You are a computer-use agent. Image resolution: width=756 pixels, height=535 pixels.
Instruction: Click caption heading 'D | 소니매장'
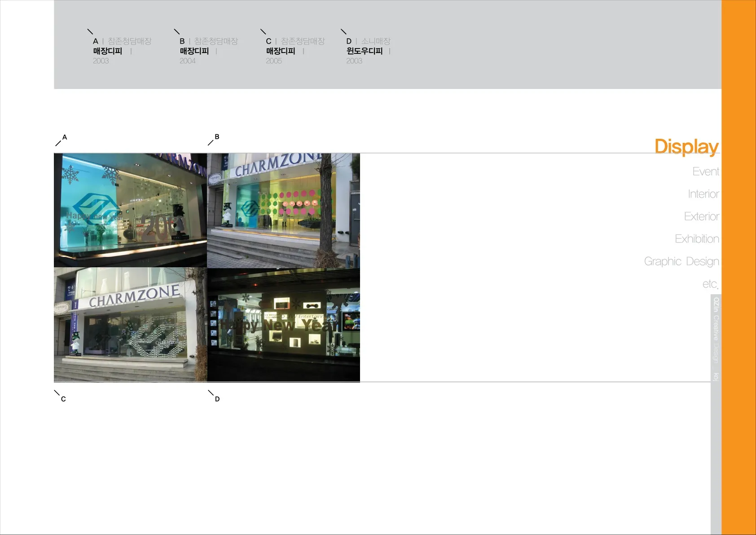click(x=368, y=41)
